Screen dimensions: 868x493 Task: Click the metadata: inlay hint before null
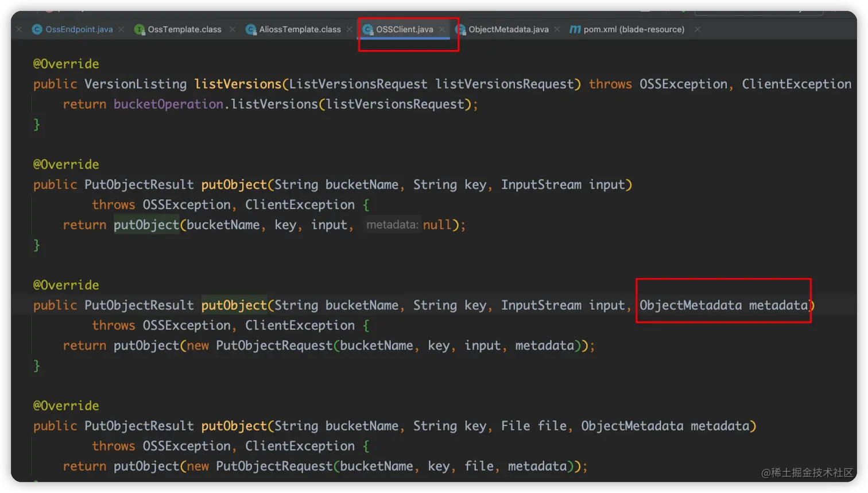tap(393, 225)
